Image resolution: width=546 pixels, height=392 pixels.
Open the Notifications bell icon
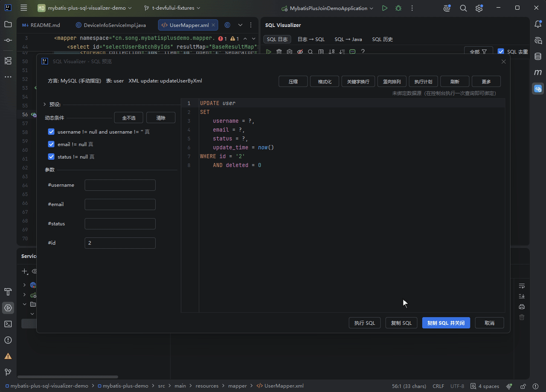(538, 24)
